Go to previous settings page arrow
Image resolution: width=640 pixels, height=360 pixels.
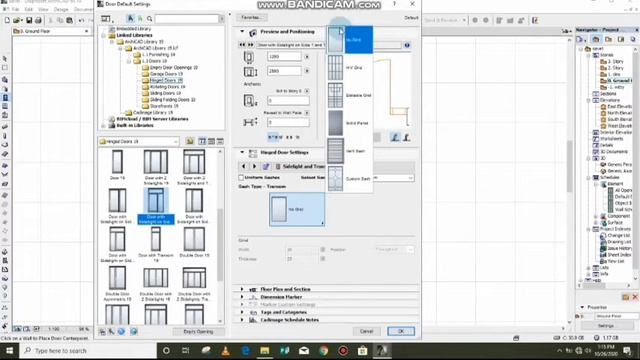click(243, 166)
